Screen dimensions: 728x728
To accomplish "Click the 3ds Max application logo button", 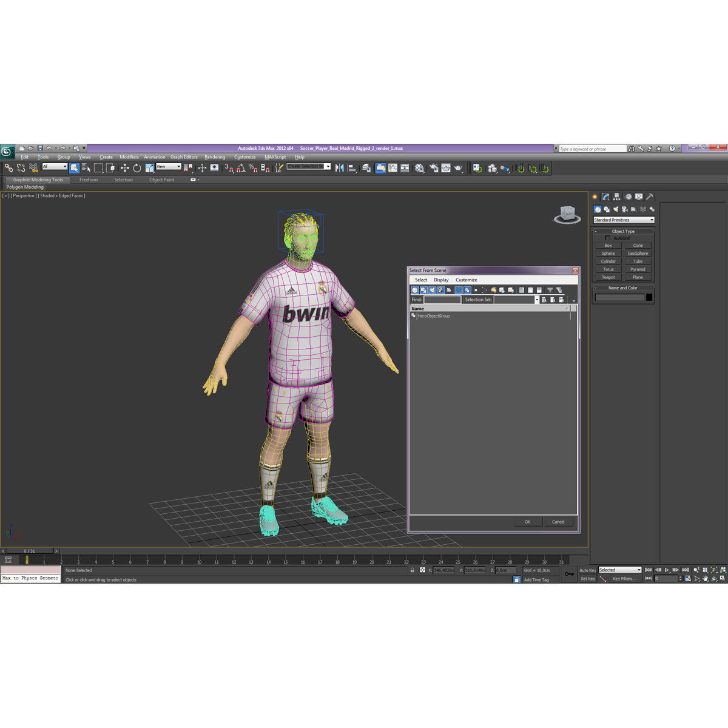I will click(x=7, y=152).
